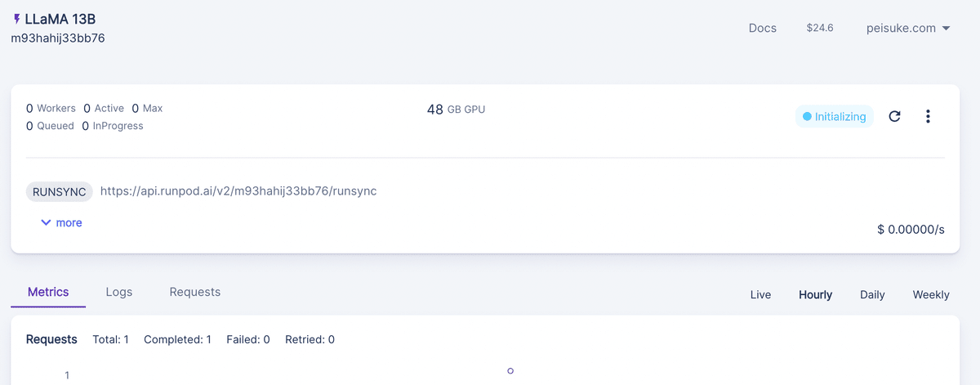This screenshot has height=385, width=980.
Task: Click the purple lightning bolt icon
Action: click(17, 19)
